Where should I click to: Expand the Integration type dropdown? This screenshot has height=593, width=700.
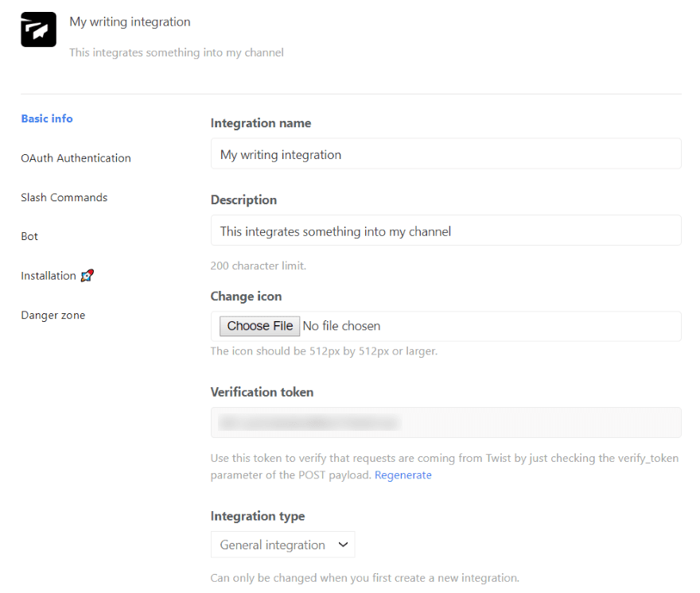pyautogui.click(x=283, y=545)
